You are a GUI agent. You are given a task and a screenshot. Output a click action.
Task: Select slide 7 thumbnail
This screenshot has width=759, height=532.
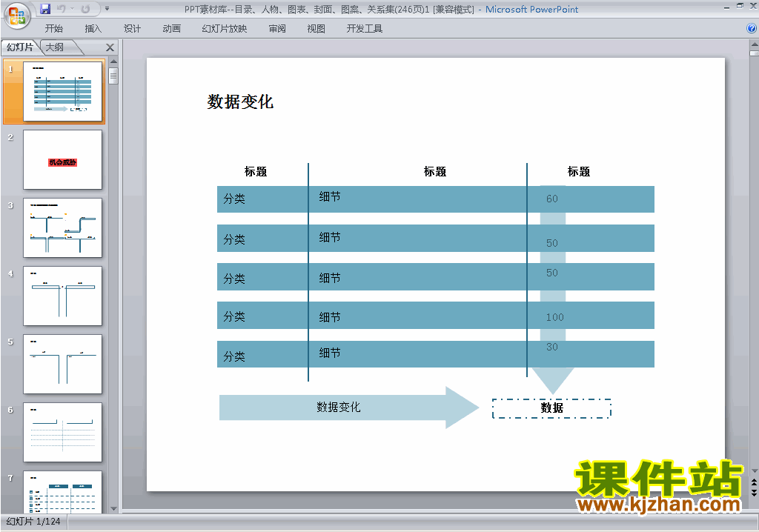(x=62, y=492)
